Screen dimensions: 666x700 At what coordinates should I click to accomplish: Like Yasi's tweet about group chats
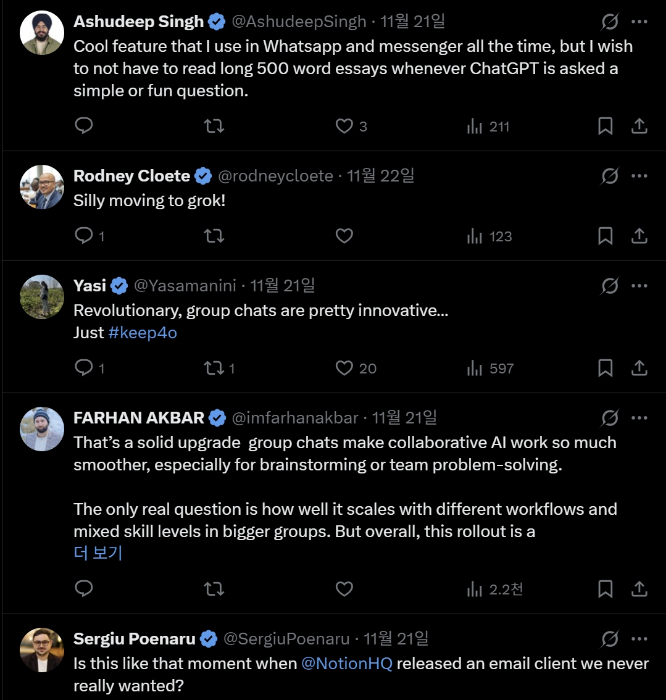345,368
